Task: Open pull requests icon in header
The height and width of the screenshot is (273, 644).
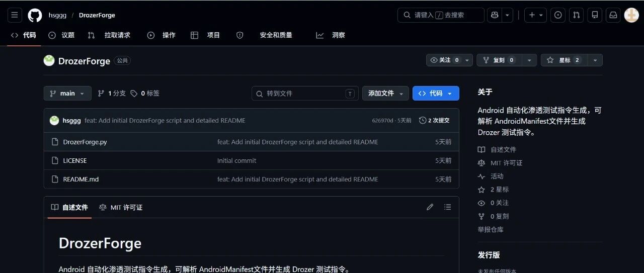Action: (x=577, y=15)
